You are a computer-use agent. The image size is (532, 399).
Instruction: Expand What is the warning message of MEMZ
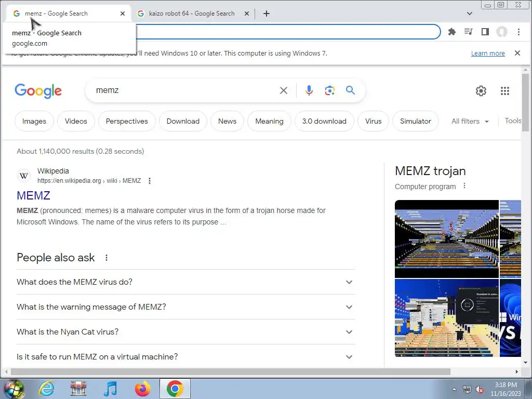pyautogui.click(x=185, y=307)
